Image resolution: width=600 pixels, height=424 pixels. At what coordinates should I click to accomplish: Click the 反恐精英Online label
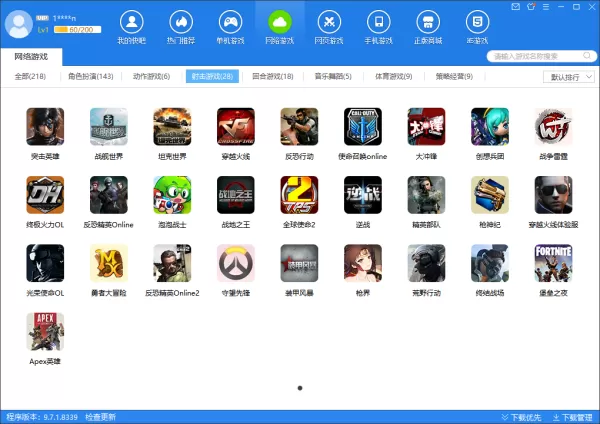(109, 225)
